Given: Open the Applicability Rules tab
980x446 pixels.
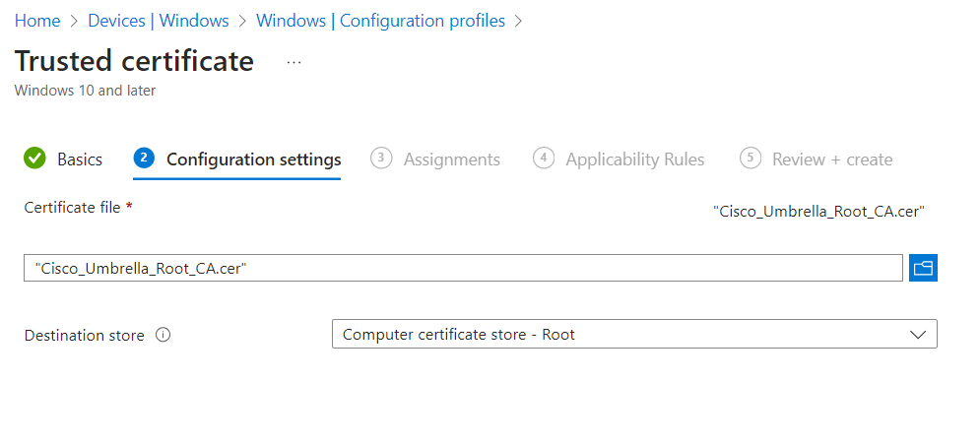Looking at the screenshot, I should click(x=634, y=159).
